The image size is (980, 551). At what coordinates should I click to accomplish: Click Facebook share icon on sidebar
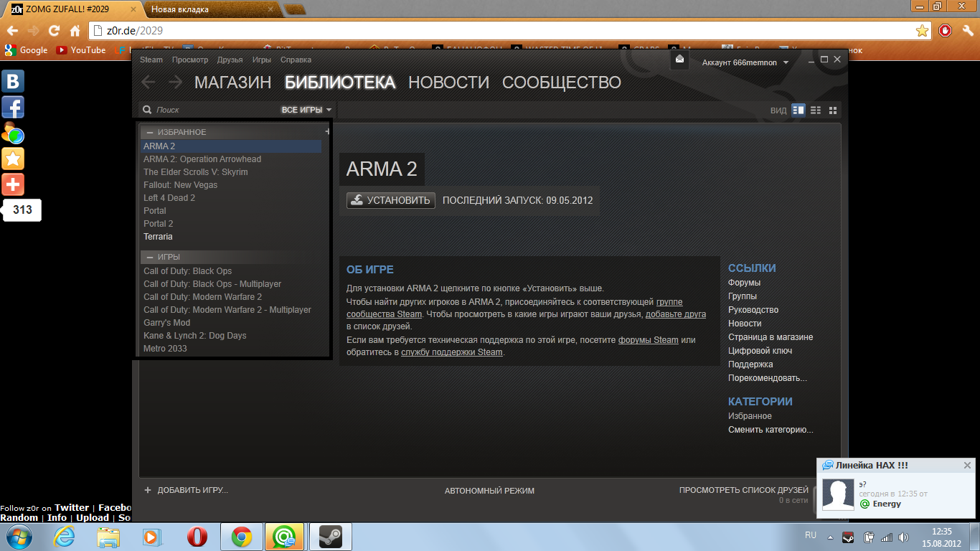13,106
